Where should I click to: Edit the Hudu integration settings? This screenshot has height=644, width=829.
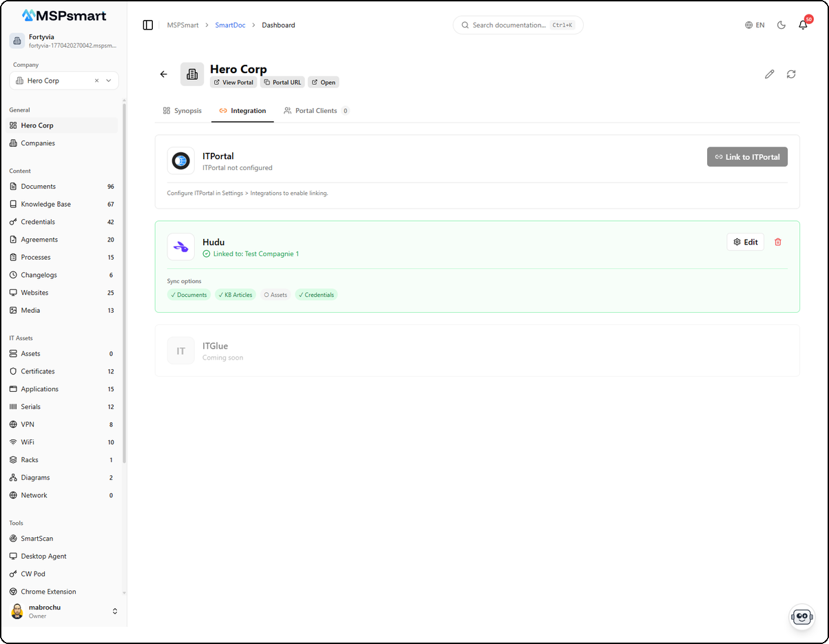pyautogui.click(x=745, y=242)
